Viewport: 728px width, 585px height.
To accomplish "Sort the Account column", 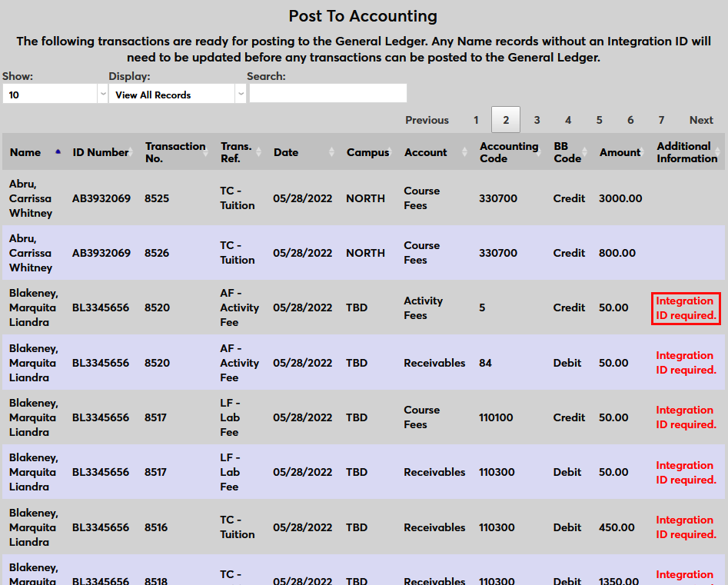I will tap(464, 152).
